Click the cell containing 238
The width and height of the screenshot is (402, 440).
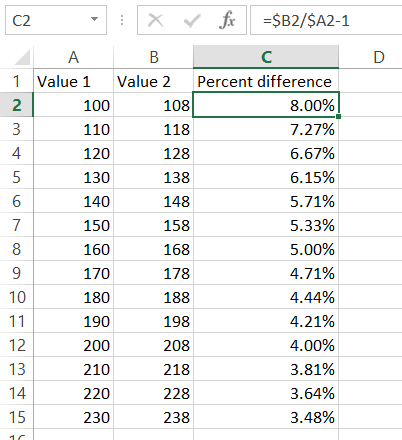click(x=153, y=417)
